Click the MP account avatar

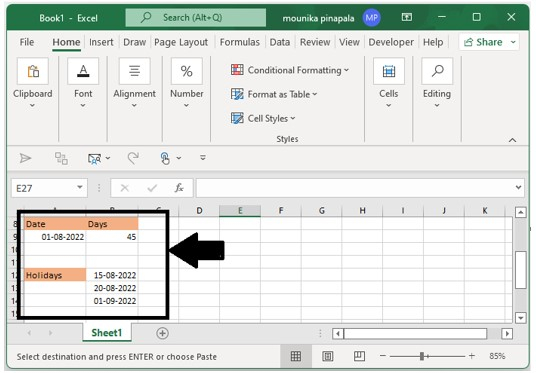click(372, 17)
